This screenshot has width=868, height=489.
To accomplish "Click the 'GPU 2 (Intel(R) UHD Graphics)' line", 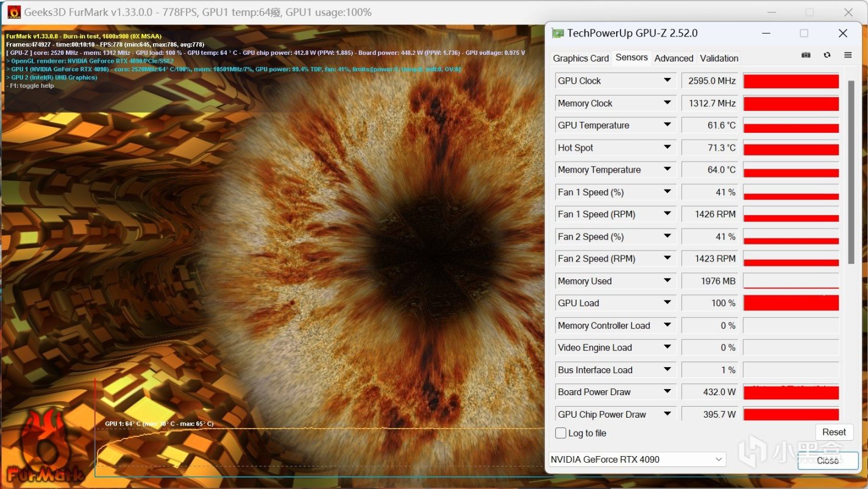I will [52, 77].
